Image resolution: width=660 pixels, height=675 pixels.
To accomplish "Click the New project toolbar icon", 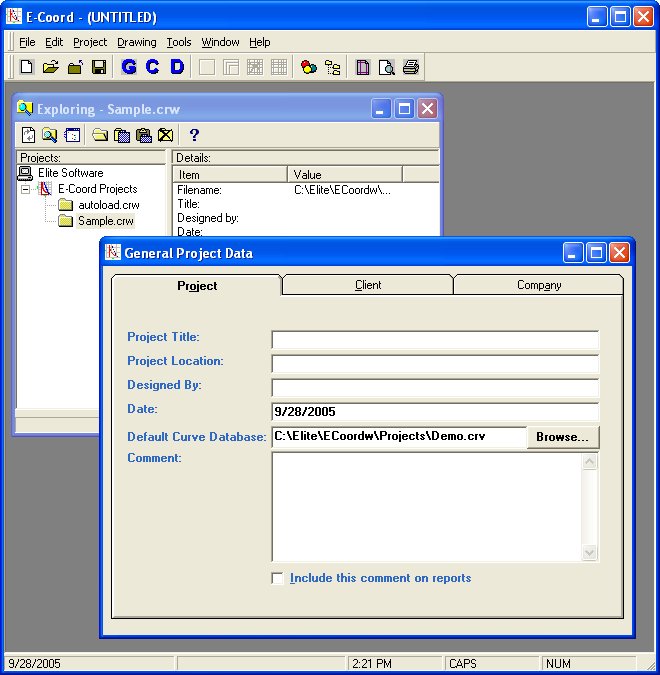I will [27, 67].
